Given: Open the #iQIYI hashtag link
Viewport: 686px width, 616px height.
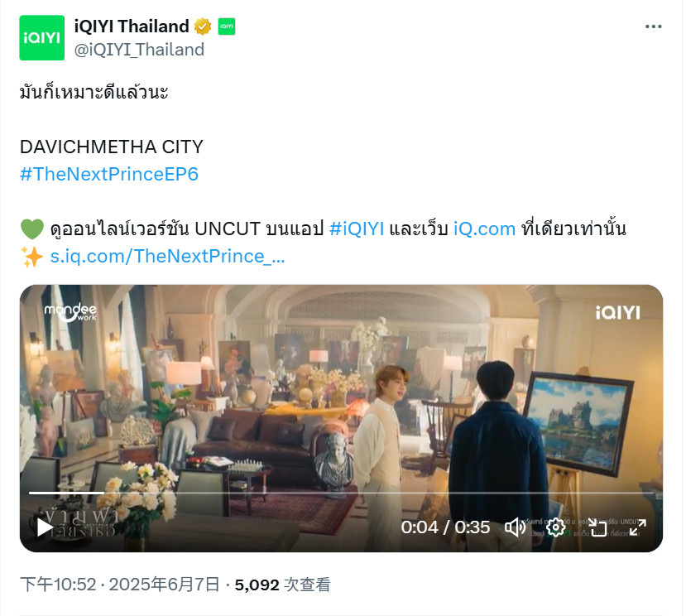Looking at the screenshot, I should (x=357, y=229).
